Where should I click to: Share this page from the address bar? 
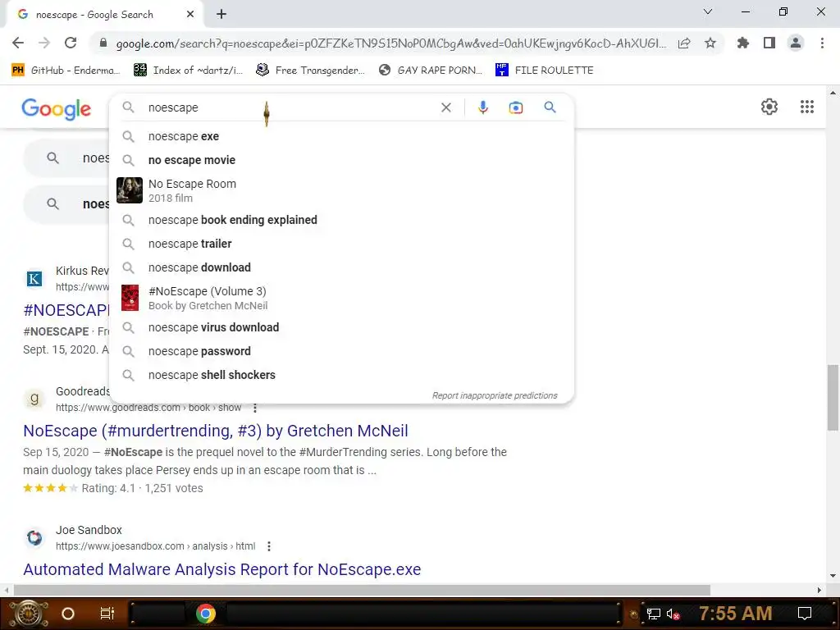point(683,43)
